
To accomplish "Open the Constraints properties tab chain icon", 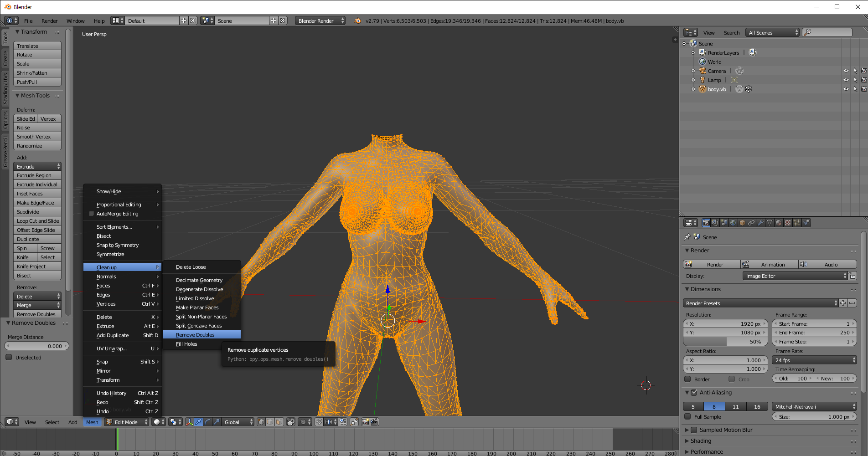I will (x=751, y=223).
